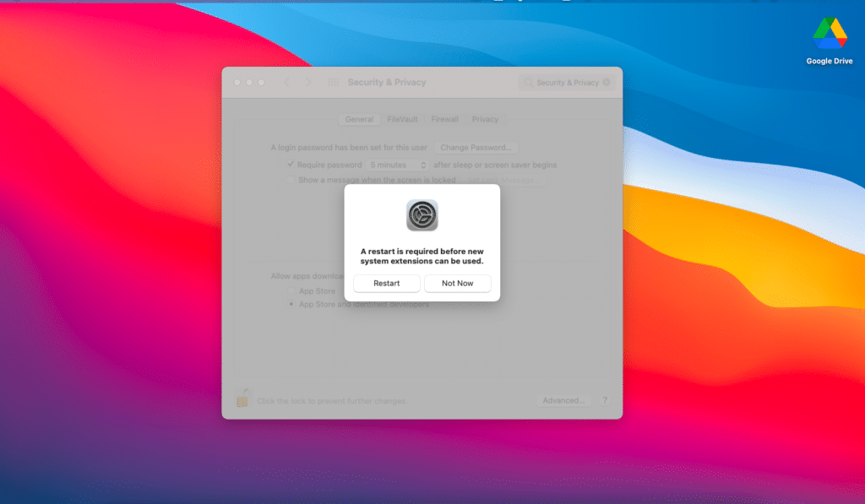Switch to the FileVault tab

coord(402,119)
